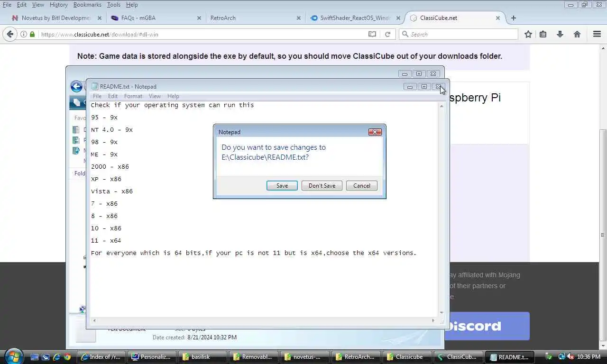Reload the ClassiCube page
This screenshot has height=364, width=607.
click(387, 34)
